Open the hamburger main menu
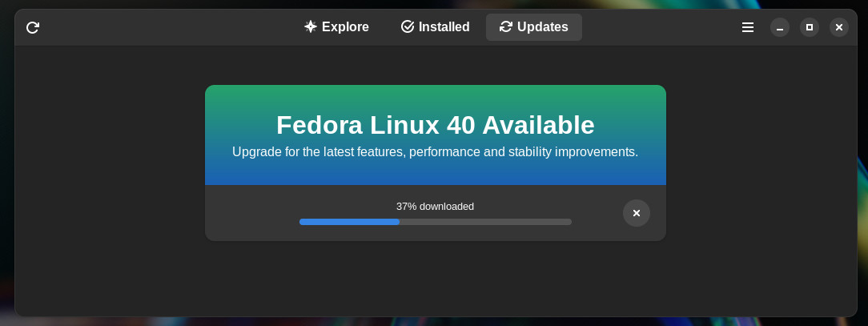This screenshot has height=326, width=868. point(747,27)
